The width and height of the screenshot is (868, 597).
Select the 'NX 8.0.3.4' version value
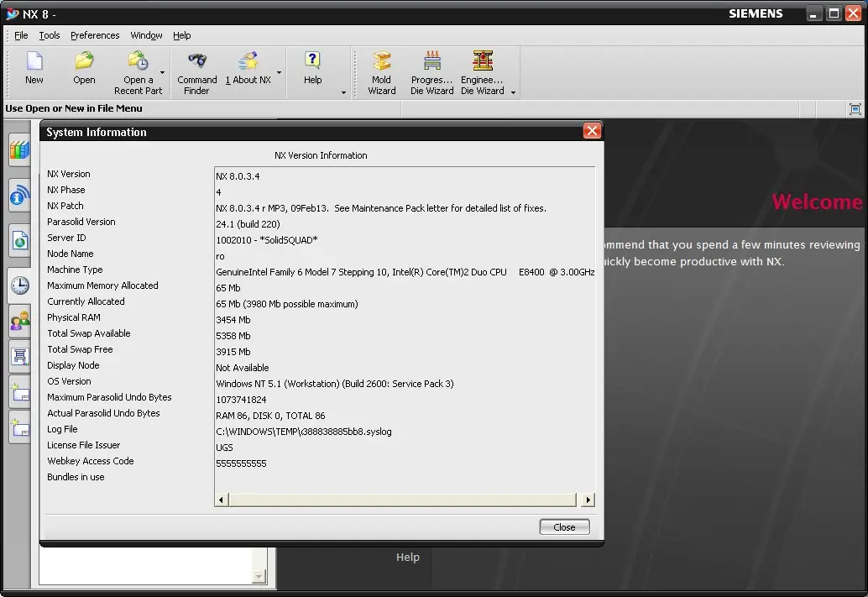pos(238,176)
